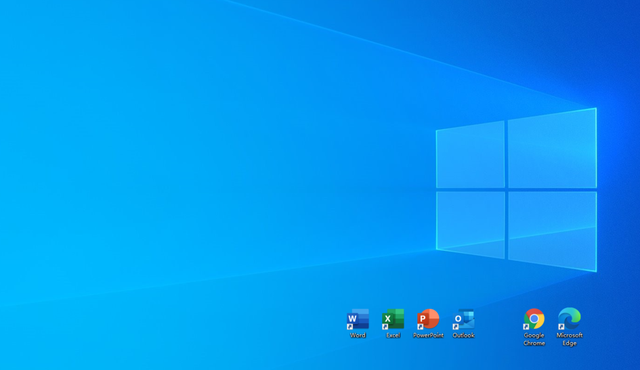The image size is (640, 370).
Task: Click the "Outlook" label text
Action: coord(463,335)
